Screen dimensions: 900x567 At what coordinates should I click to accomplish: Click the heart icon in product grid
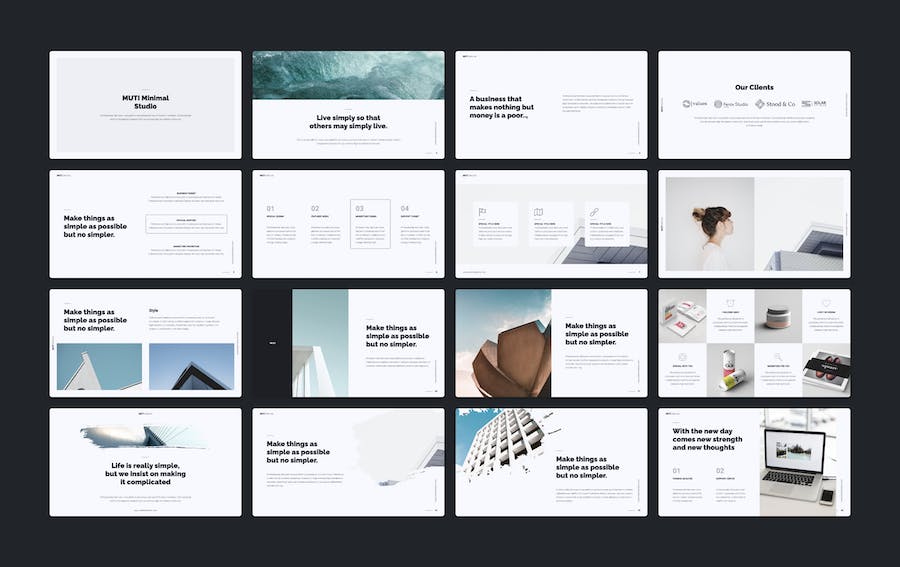pos(826,303)
